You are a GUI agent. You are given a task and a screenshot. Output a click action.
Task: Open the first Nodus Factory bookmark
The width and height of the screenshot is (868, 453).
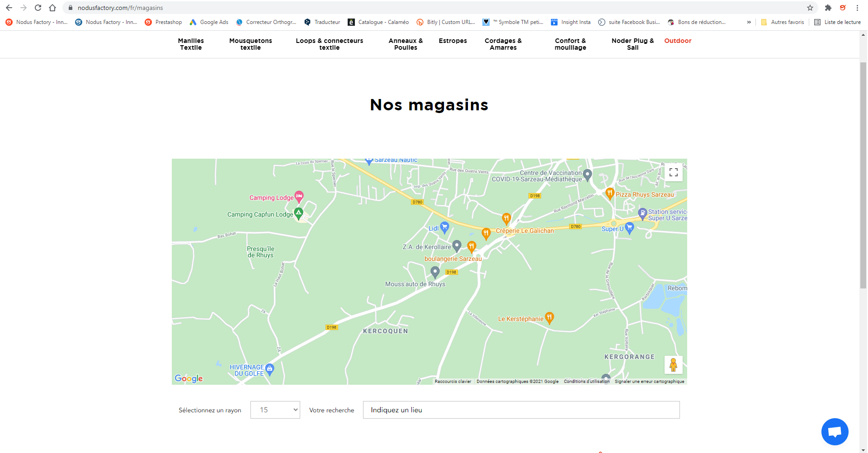[37, 22]
